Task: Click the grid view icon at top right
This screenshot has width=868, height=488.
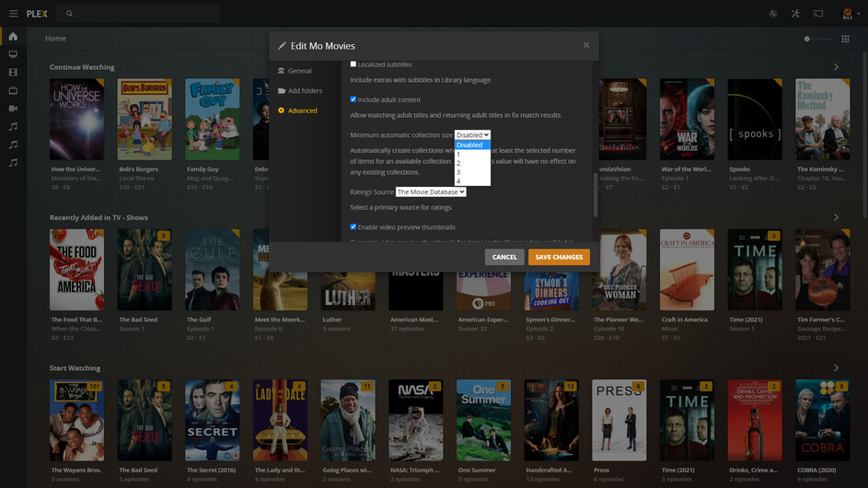Action: click(845, 39)
